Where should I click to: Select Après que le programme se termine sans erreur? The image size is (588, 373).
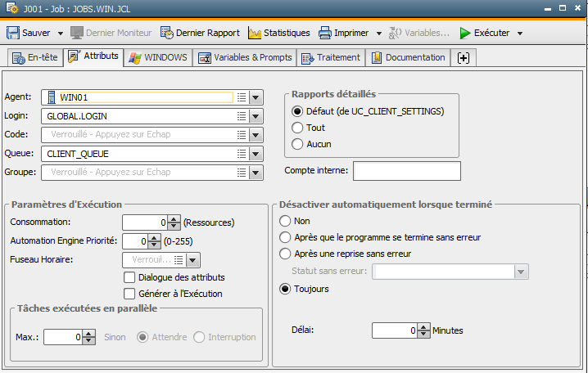[285, 237]
